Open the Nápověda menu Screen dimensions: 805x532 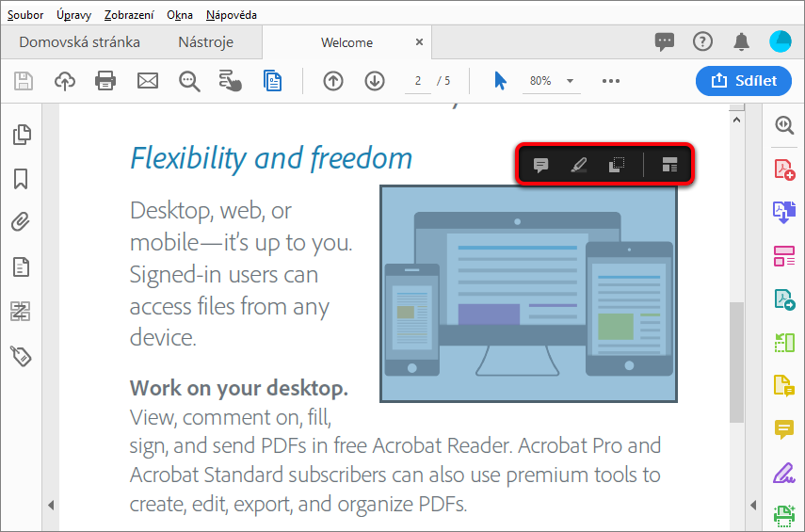point(231,15)
